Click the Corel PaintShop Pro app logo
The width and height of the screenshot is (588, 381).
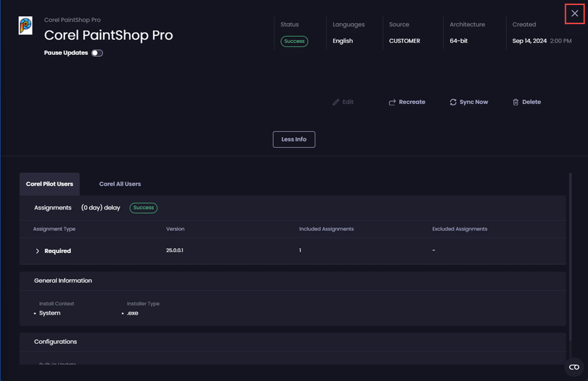click(25, 26)
